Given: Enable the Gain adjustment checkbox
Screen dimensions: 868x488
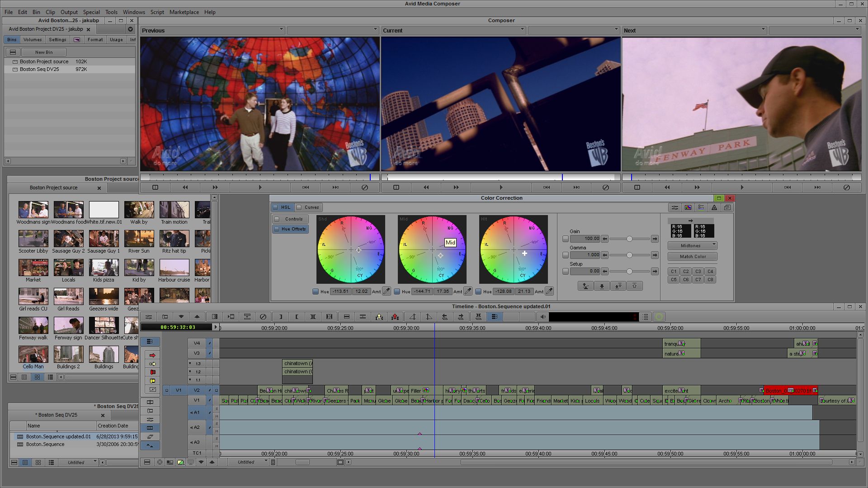Looking at the screenshot, I should coord(566,239).
